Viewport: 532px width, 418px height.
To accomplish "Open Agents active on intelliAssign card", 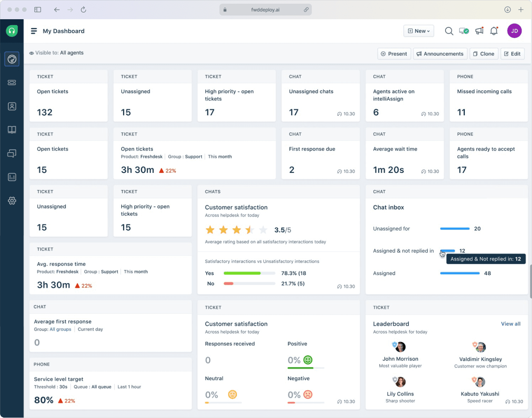I will (x=405, y=96).
